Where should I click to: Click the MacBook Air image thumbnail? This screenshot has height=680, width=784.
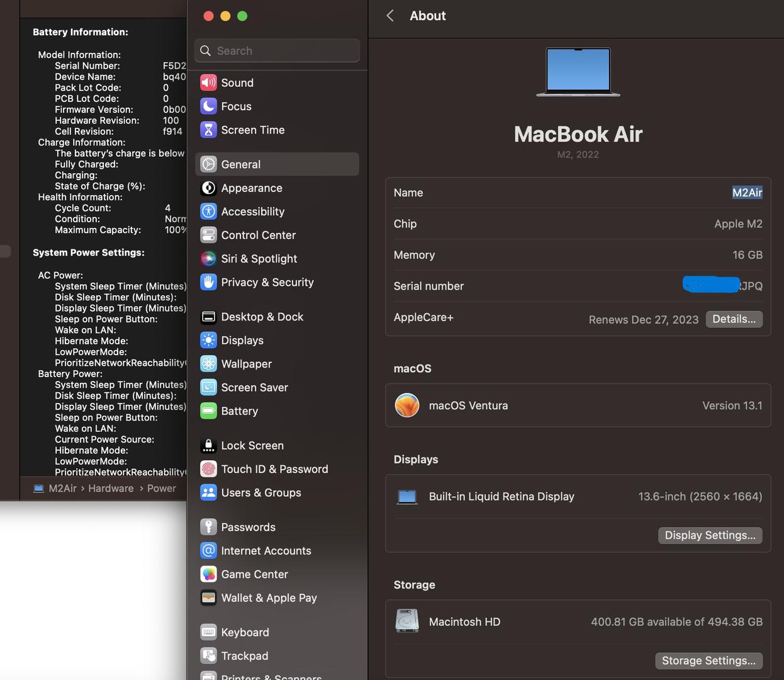point(578,72)
